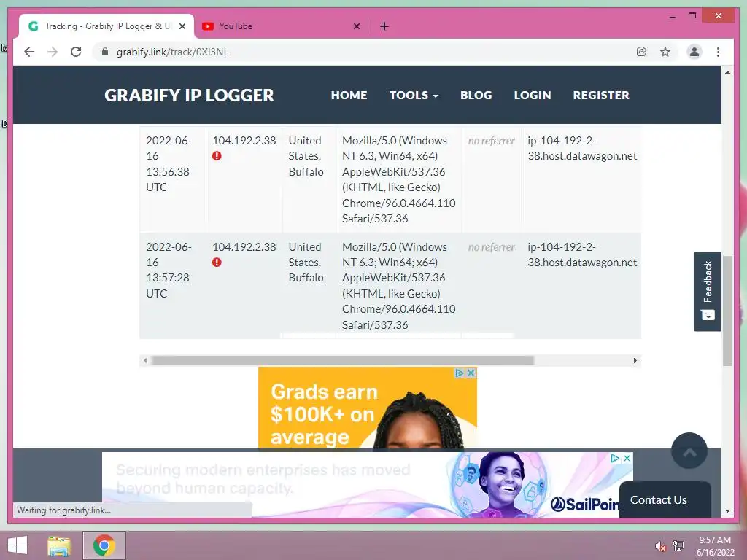Click the network tray icon
This screenshot has height=560, width=747.
[x=678, y=545]
